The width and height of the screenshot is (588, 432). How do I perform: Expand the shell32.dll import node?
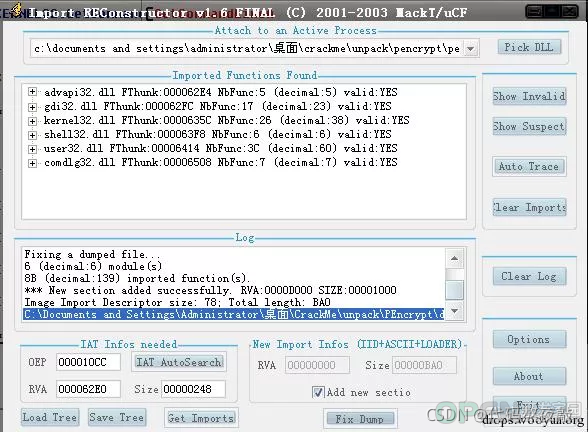tap(32, 135)
